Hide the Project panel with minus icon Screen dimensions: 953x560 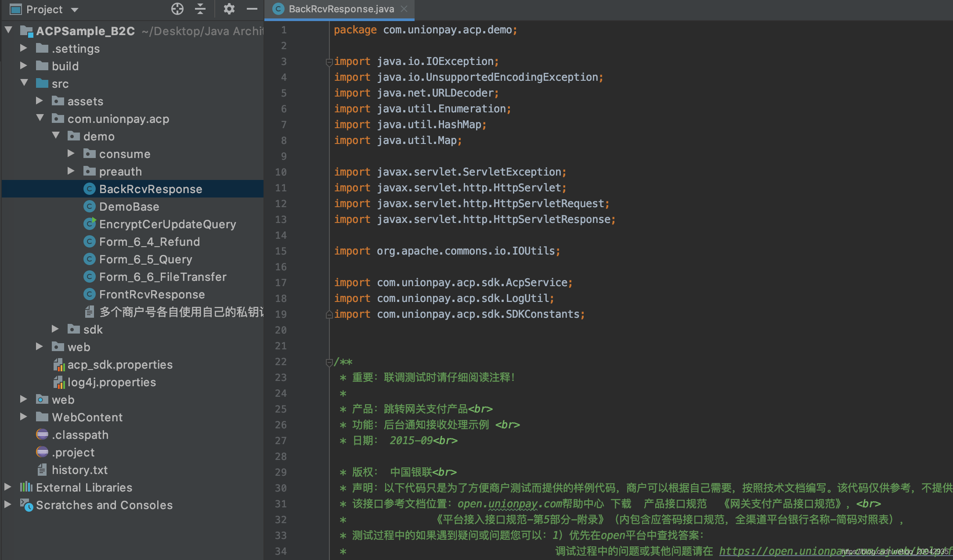pyautogui.click(x=252, y=9)
